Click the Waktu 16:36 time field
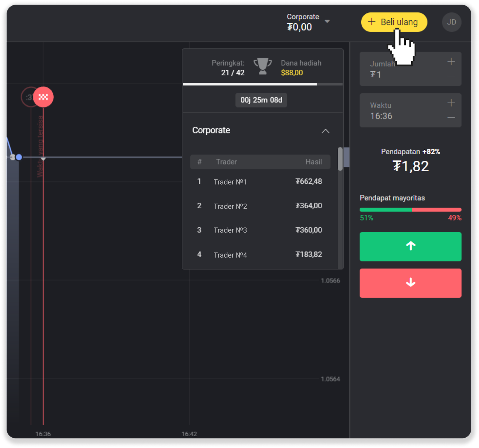 pyautogui.click(x=404, y=111)
